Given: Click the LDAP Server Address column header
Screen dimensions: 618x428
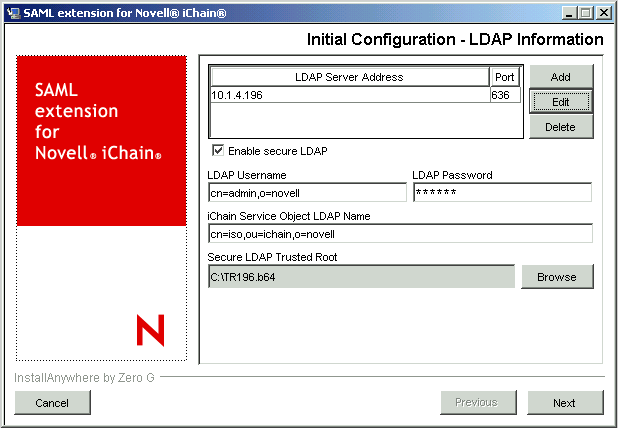Looking at the screenshot, I should pos(350,77).
